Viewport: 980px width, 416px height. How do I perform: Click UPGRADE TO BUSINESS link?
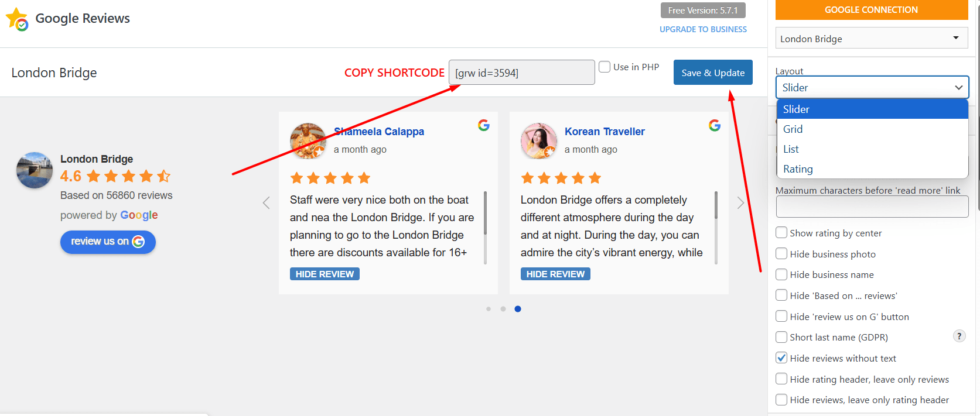(x=703, y=29)
